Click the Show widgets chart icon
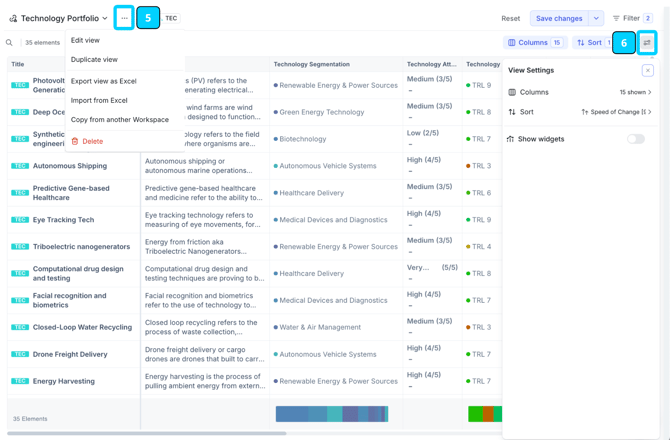The image size is (670, 440). coord(510,139)
